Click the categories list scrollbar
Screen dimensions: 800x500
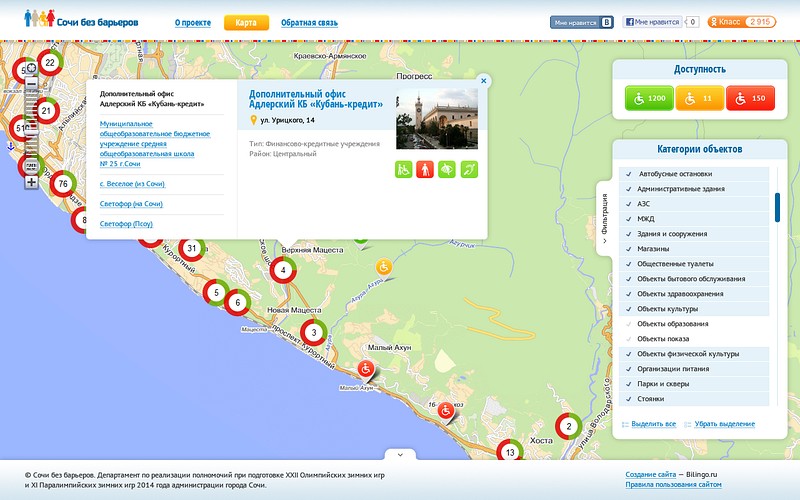tap(777, 208)
